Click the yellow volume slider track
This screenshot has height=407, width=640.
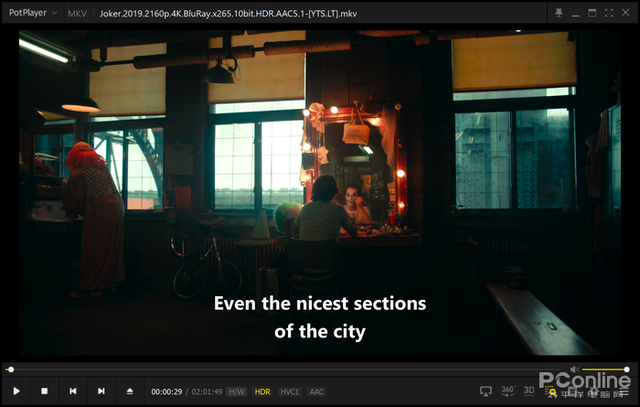604,369
